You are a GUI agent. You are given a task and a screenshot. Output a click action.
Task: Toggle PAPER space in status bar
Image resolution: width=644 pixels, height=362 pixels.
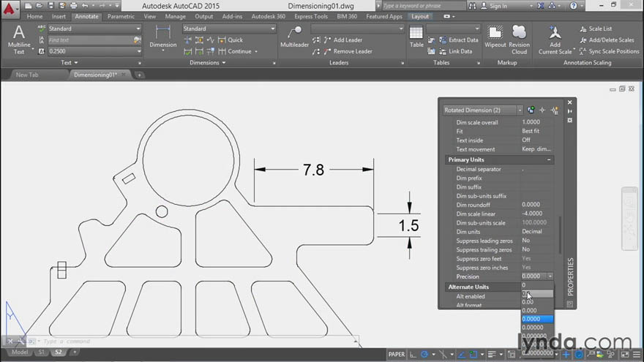click(x=397, y=354)
